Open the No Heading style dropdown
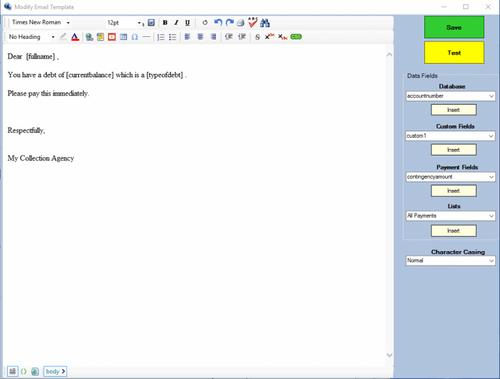This screenshot has height=379, width=500. (53, 37)
